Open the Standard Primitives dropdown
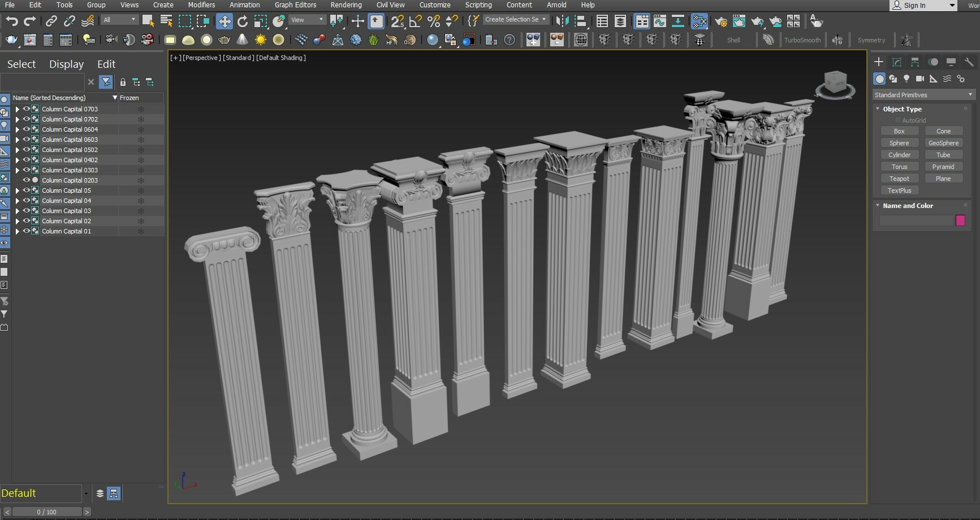Viewport: 980px width, 520px height. coord(922,94)
